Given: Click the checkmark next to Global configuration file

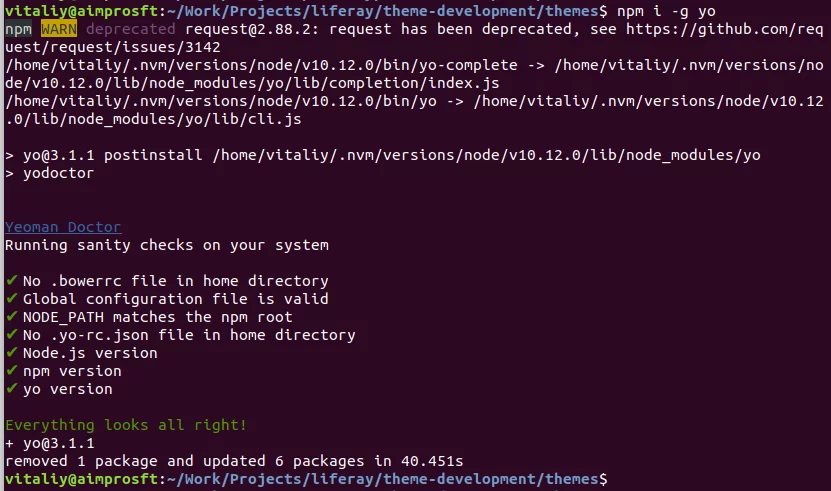Looking at the screenshot, I should [x=12, y=298].
